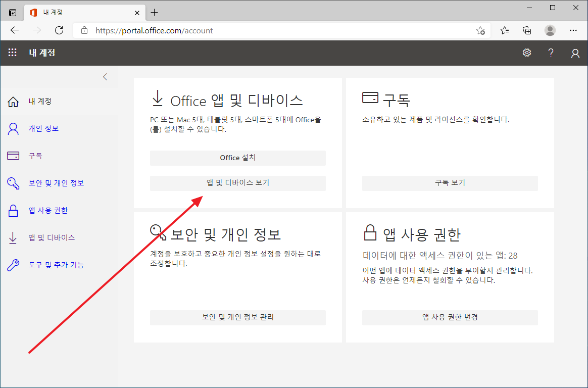This screenshot has width=588, height=388.
Task: Go back with the browser back arrow
Action: 15,30
